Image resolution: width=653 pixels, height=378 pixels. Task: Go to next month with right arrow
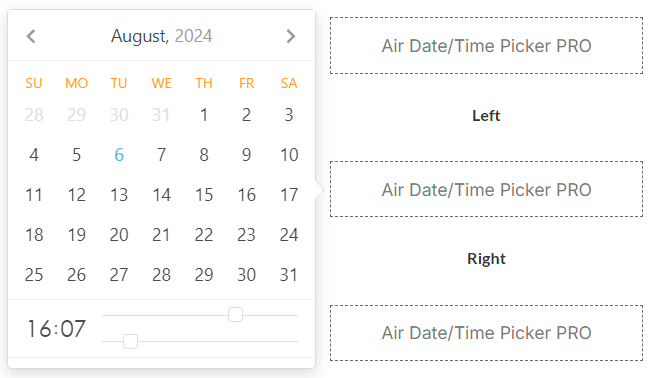291,36
